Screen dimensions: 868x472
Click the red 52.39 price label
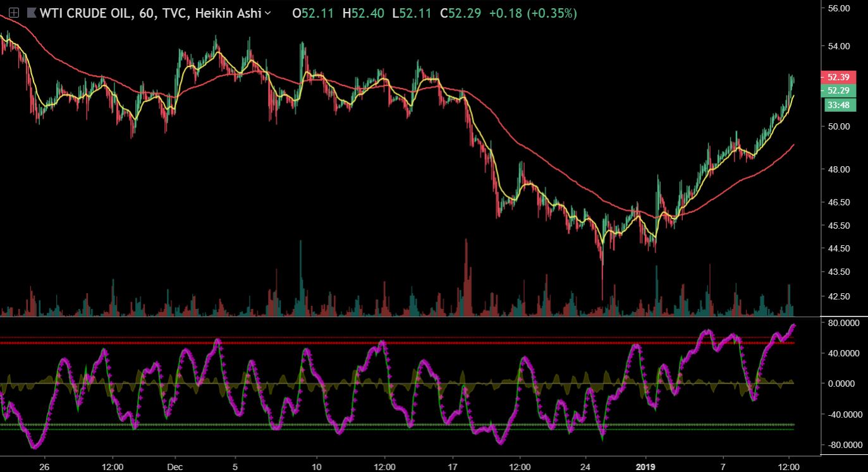[838, 77]
